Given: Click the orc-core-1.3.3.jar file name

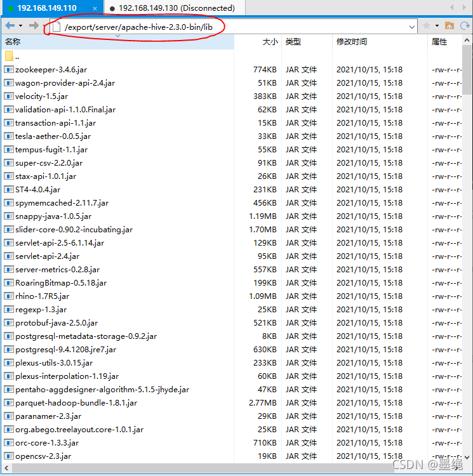Looking at the screenshot, I should point(47,443).
